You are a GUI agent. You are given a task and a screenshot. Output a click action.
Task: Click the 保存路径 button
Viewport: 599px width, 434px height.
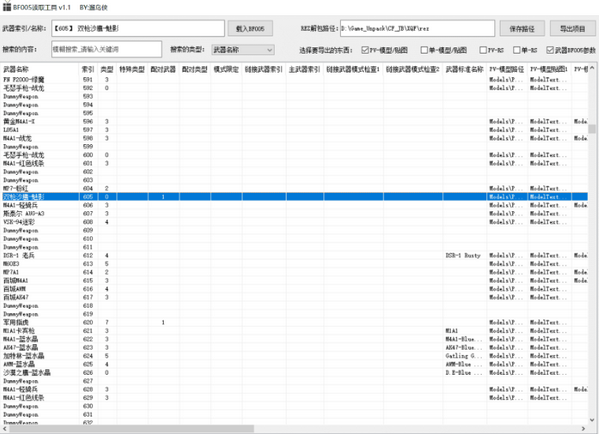point(522,28)
